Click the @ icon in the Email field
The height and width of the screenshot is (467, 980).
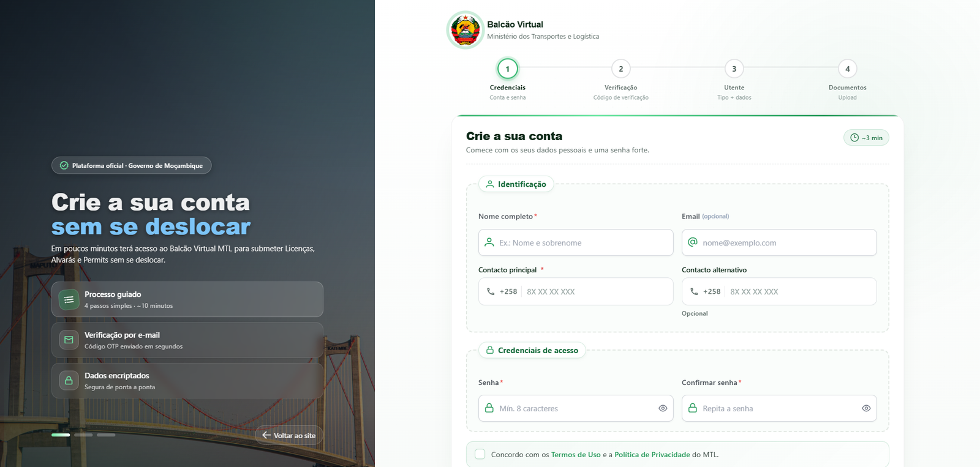click(693, 242)
